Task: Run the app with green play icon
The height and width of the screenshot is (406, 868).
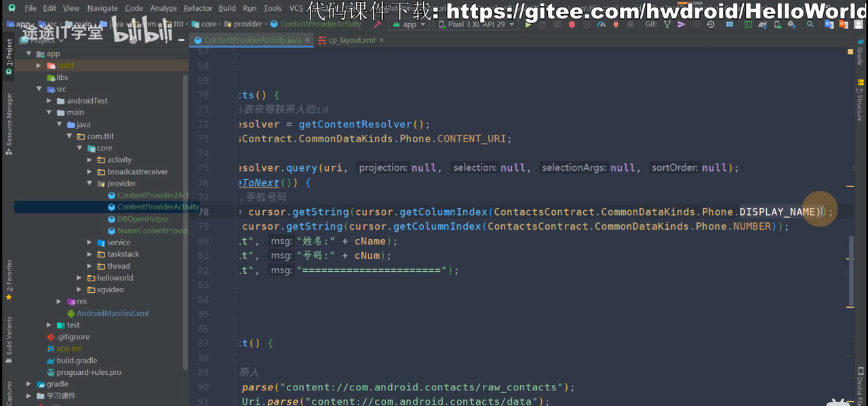Action: pos(528,24)
